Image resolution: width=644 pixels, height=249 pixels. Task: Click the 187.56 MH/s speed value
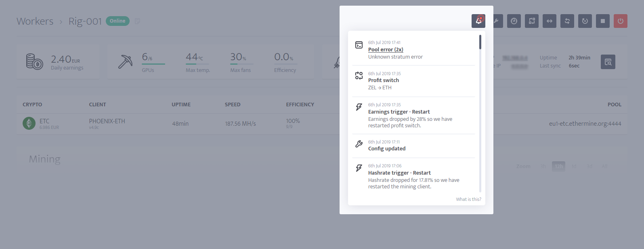[x=240, y=124]
